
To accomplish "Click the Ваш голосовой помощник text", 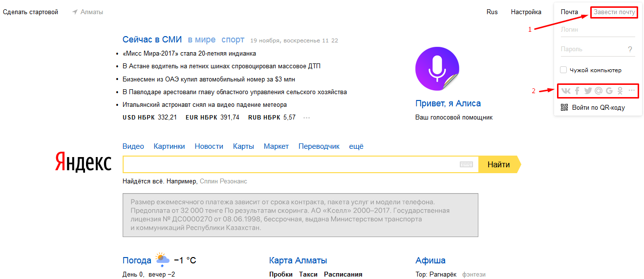I will [454, 118].
